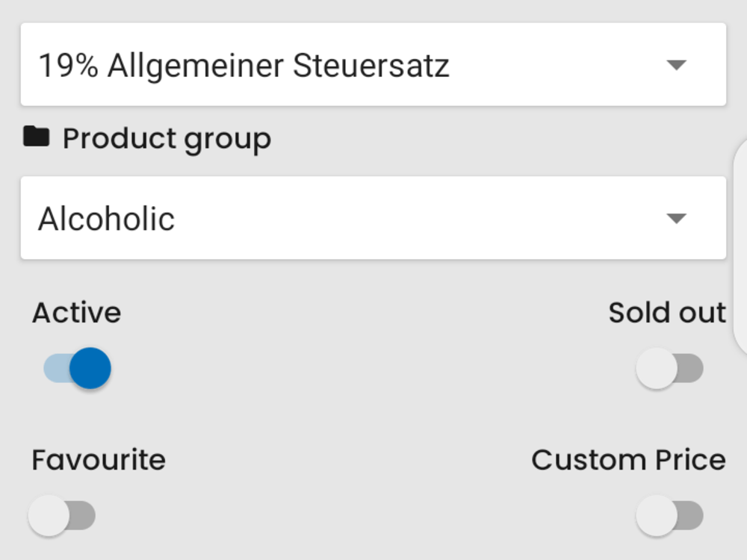
Task: Turn off the Active switch
Action: pos(77,368)
